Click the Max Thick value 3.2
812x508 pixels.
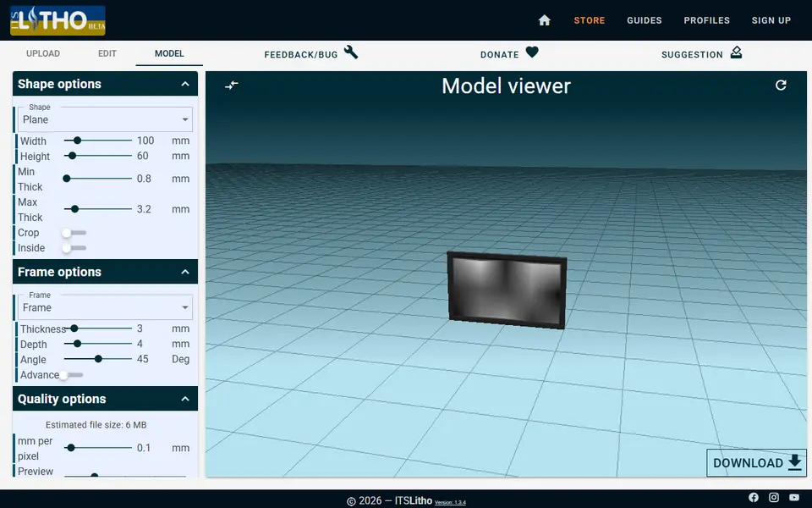[x=144, y=209]
